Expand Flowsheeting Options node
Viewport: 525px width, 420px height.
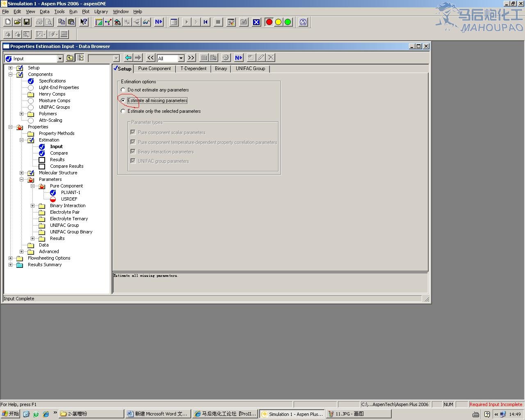tap(11, 258)
